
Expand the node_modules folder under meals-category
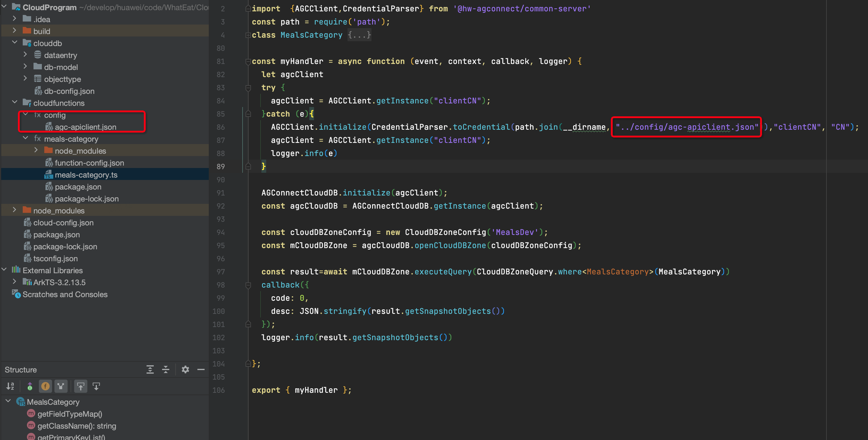pyautogui.click(x=36, y=150)
